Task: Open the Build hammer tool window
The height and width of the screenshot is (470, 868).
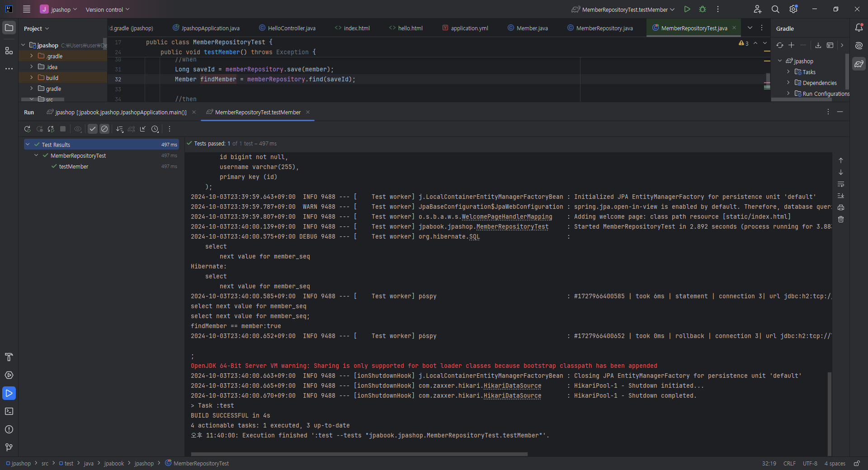Action: 9,357
